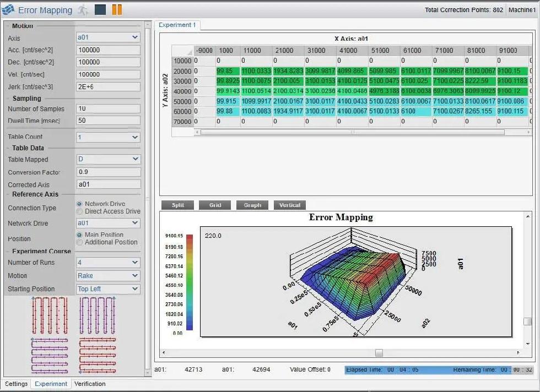Click the running man motion icon
540x392 pixels.
pyautogui.click(x=83, y=10)
